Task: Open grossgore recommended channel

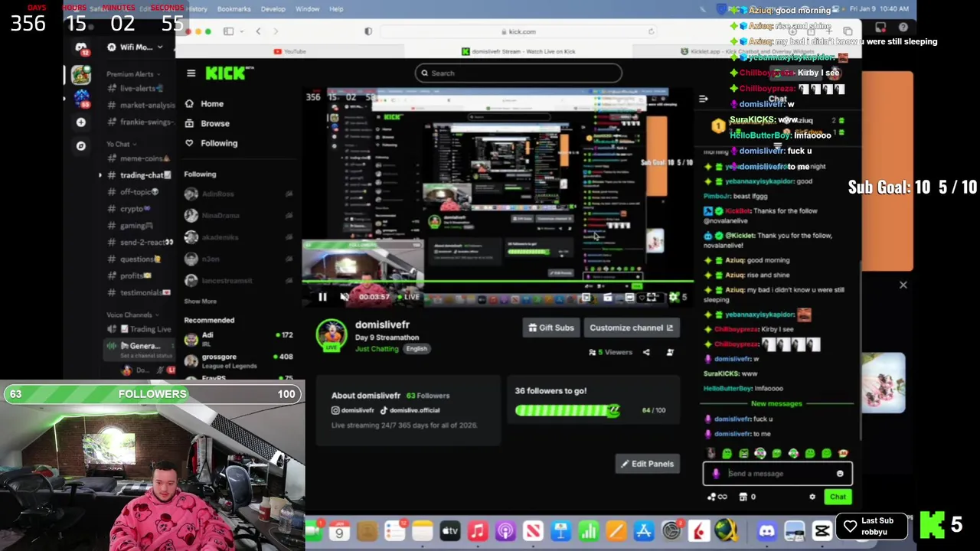Action: pyautogui.click(x=239, y=360)
